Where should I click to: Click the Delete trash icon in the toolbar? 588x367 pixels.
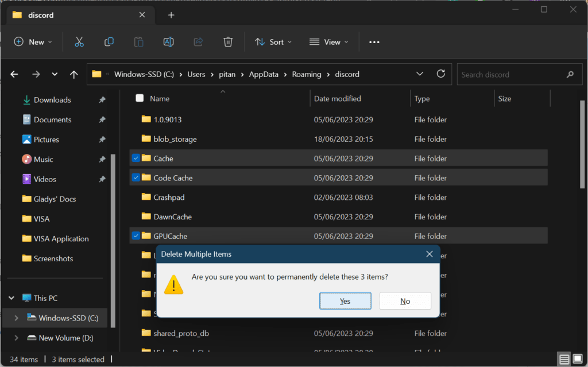228,41
